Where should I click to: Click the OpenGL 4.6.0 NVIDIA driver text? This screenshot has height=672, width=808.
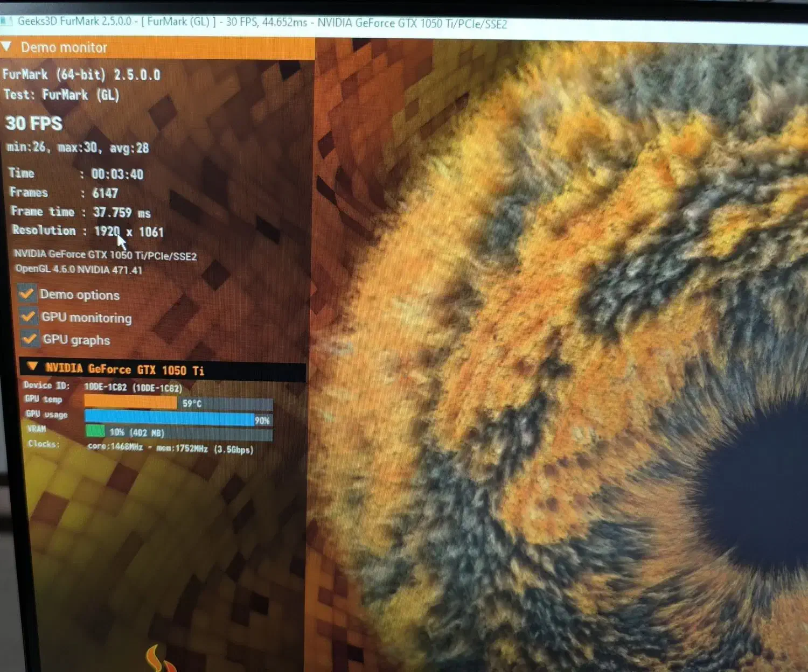click(x=79, y=269)
